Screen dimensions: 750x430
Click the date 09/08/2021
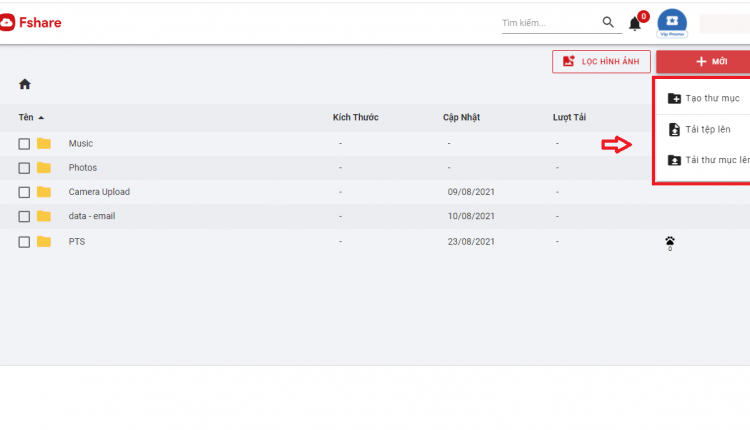pyautogui.click(x=471, y=192)
